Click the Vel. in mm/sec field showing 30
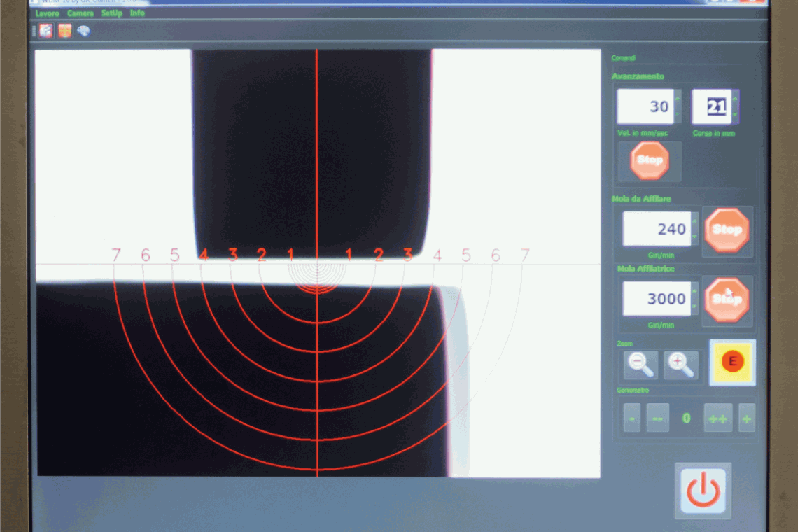Screen dimensions: 798x532 tap(645, 106)
